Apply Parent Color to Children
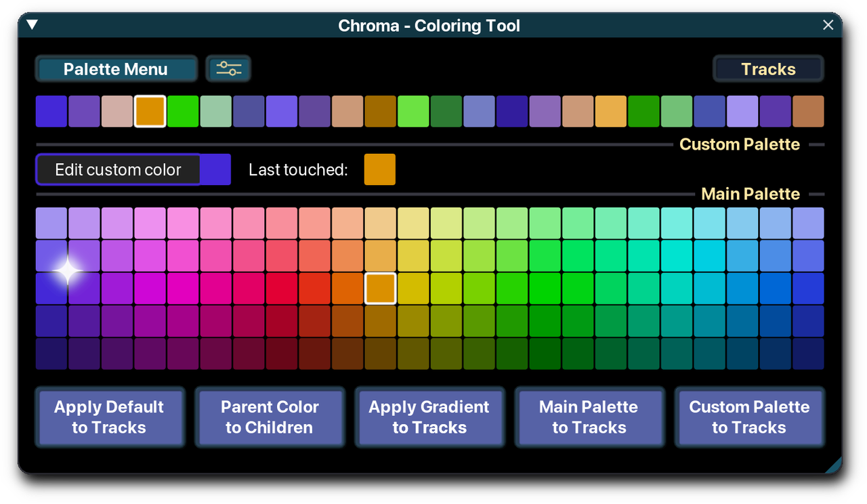867x504 pixels. coord(269,417)
